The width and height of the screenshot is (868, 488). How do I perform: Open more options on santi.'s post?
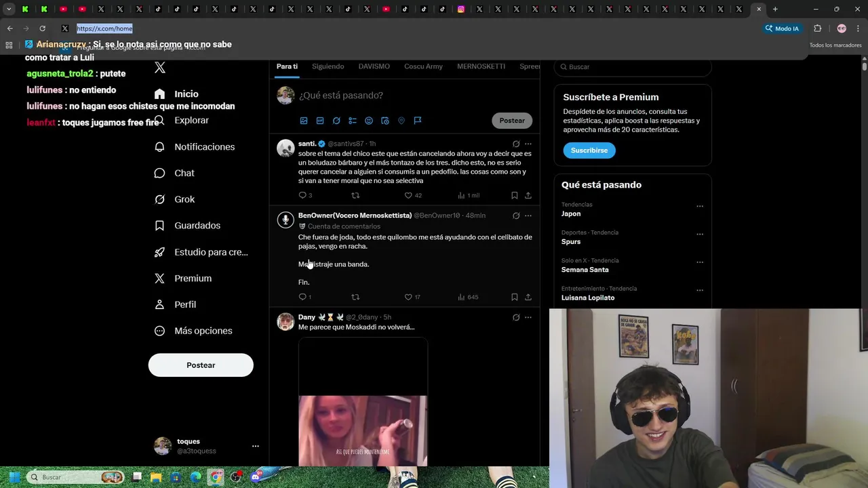tap(528, 144)
